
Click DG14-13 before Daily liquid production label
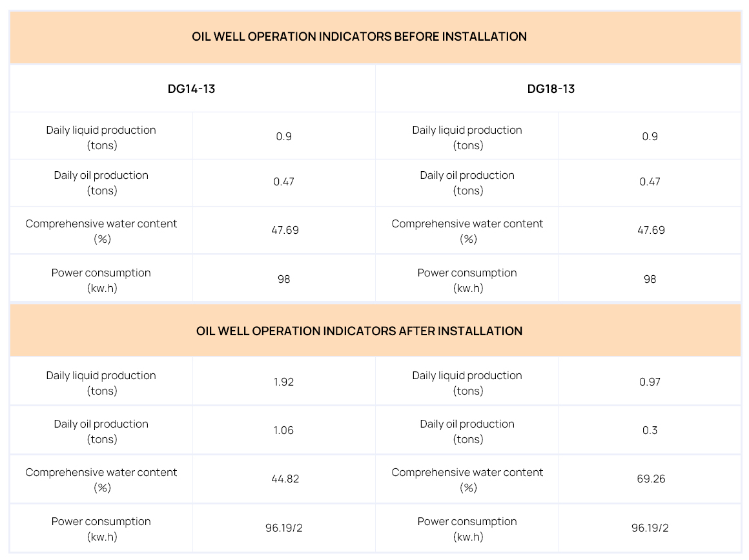click(101, 138)
